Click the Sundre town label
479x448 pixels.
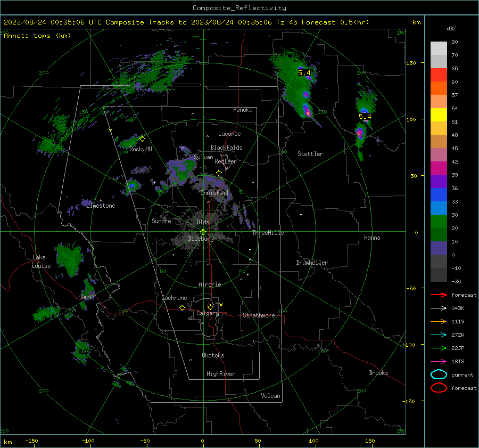coord(161,221)
